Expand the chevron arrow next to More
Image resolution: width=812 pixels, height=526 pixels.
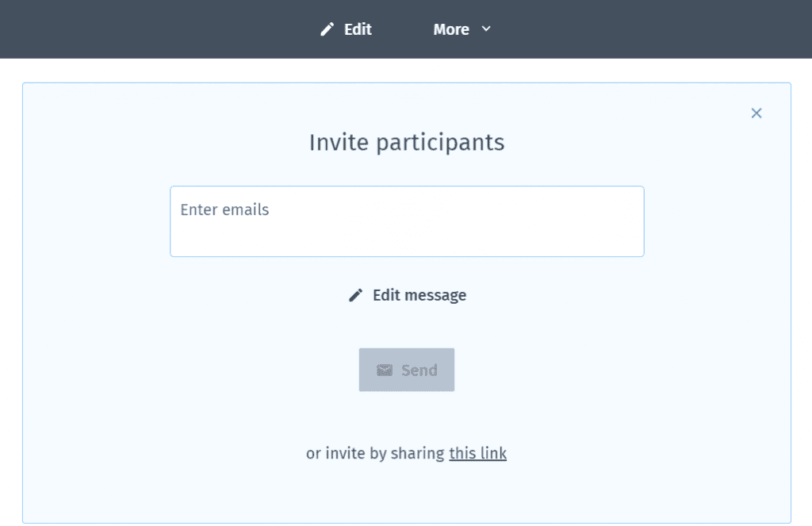(x=486, y=29)
